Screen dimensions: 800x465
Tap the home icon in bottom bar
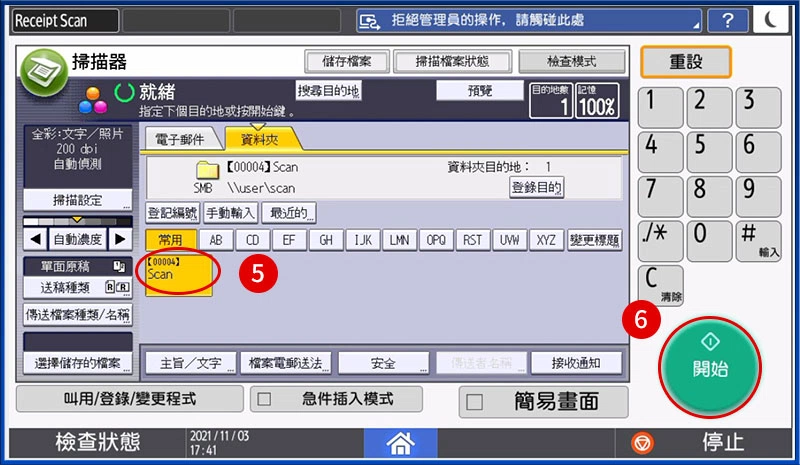point(400,443)
